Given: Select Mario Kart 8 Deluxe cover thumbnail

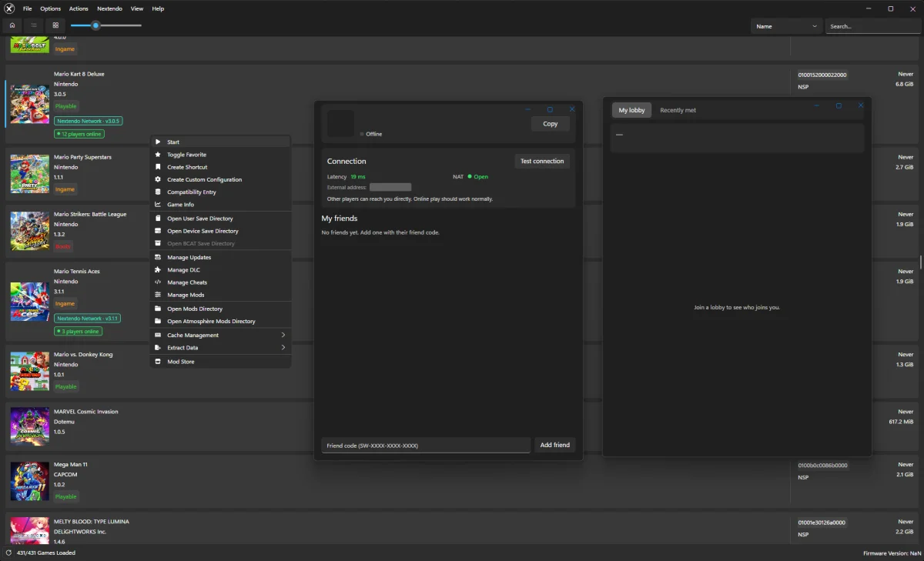Looking at the screenshot, I should tap(30, 104).
